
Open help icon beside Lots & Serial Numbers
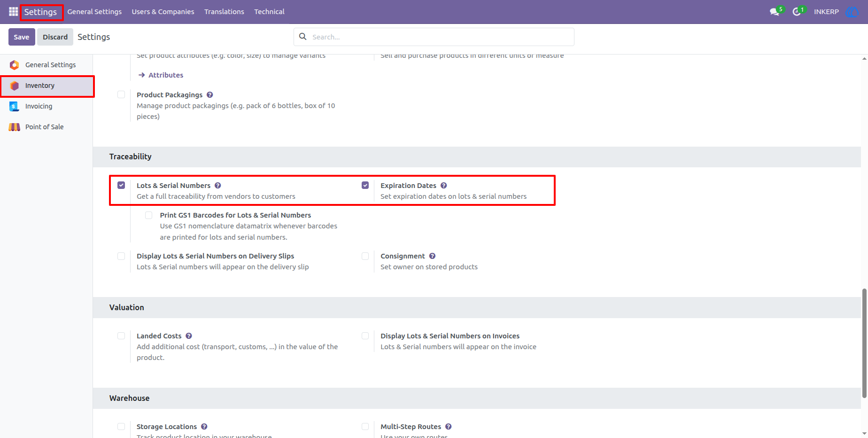click(x=218, y=186)
